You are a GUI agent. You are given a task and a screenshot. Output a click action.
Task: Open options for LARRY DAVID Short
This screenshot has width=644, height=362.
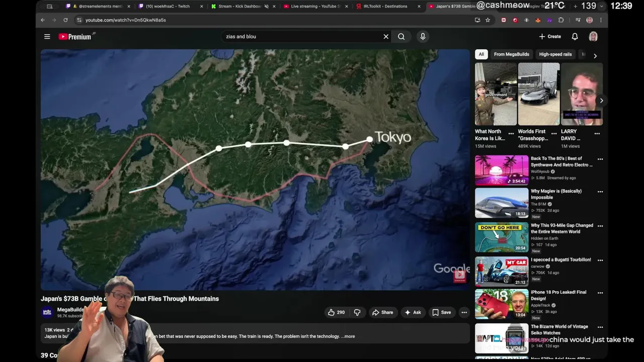click(597, 134)
